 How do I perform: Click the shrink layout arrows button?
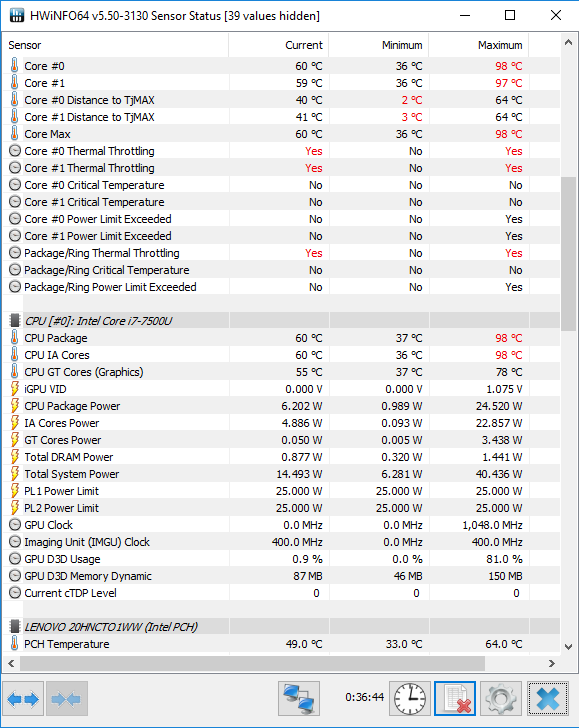(67, 699)
